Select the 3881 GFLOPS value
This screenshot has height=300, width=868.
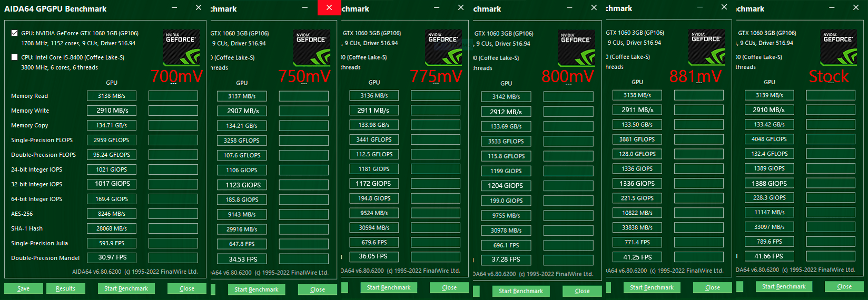point(637,139)
